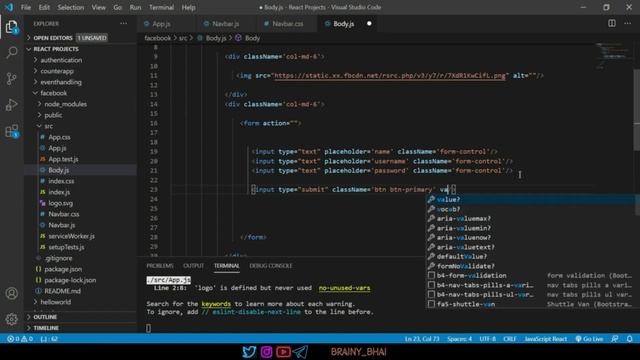Click Spaces: 4 indentation setting
Image resolution: width=640 pixels, height=360 pixels.
pos(460,339)
